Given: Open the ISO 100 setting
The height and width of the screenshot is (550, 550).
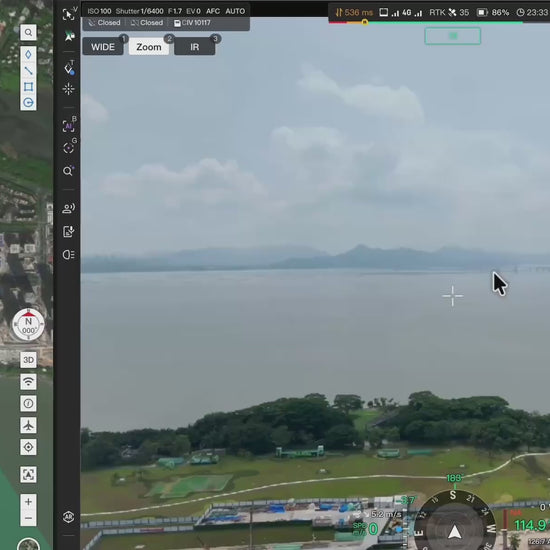Looking at the screenshot, I should pos(99,11).
